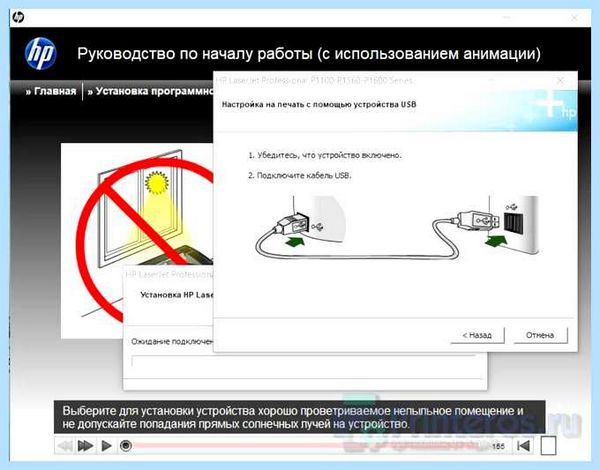Close the USB setup dialog window
The width and height of the screenshot is (600, 470).
[561, 81]
